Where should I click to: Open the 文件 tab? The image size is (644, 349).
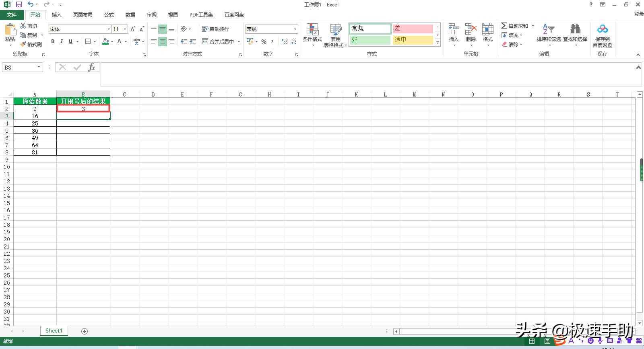point(12,14)
